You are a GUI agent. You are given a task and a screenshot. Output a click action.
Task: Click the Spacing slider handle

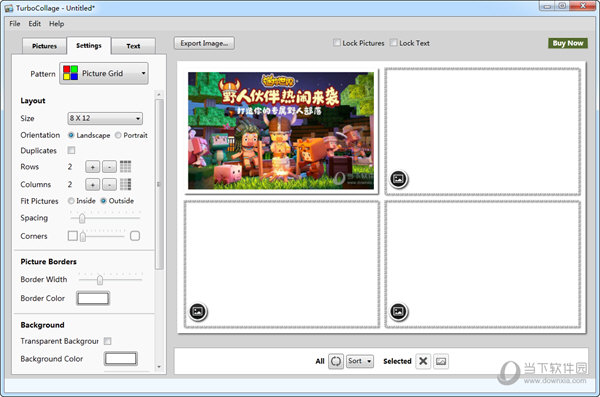click(x=82, y=218)
